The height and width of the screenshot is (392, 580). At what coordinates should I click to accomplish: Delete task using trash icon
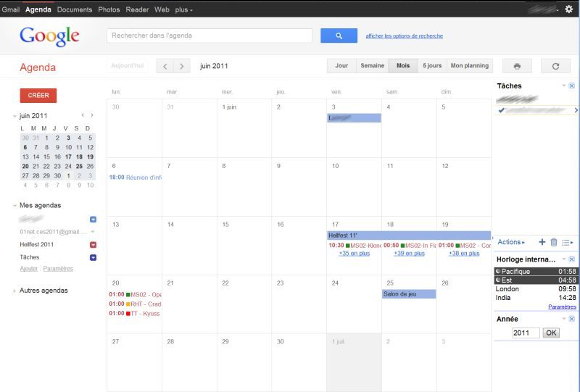point(554,242)
